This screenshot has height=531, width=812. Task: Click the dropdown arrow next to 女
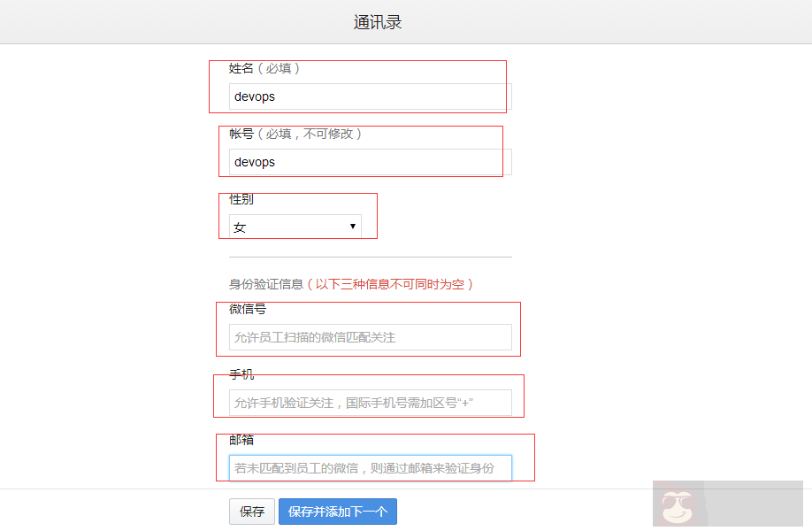(353, 226)
